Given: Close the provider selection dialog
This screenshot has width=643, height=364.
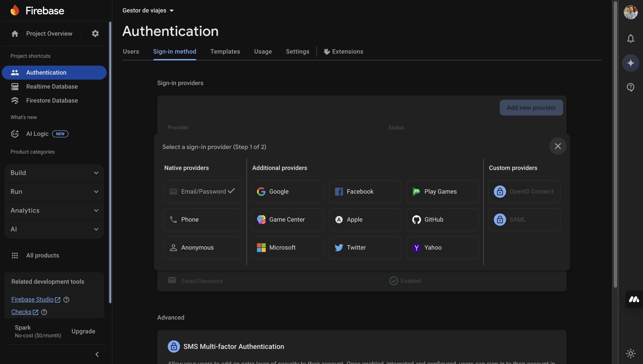Looking at the screenshot, I should pos(558,146).
